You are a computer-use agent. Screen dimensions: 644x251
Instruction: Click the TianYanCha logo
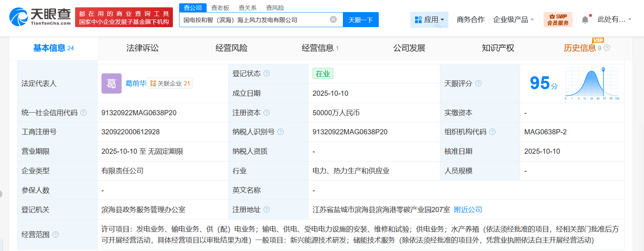(x=40, y=17)
